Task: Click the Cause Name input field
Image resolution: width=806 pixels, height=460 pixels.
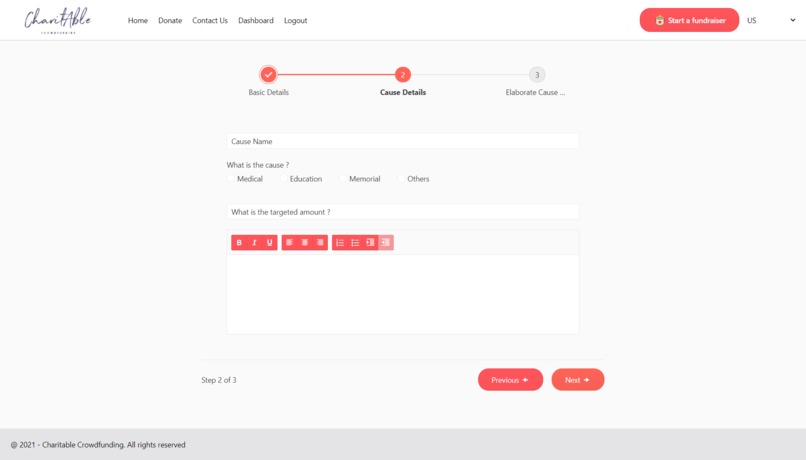Action: (x=403, y=141)
